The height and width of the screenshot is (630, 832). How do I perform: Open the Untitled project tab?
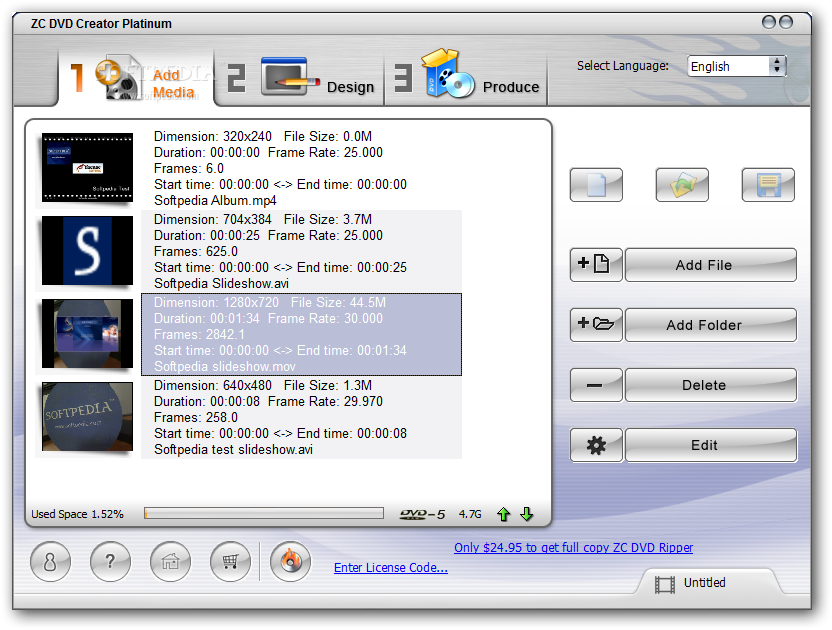click(709, 583)
